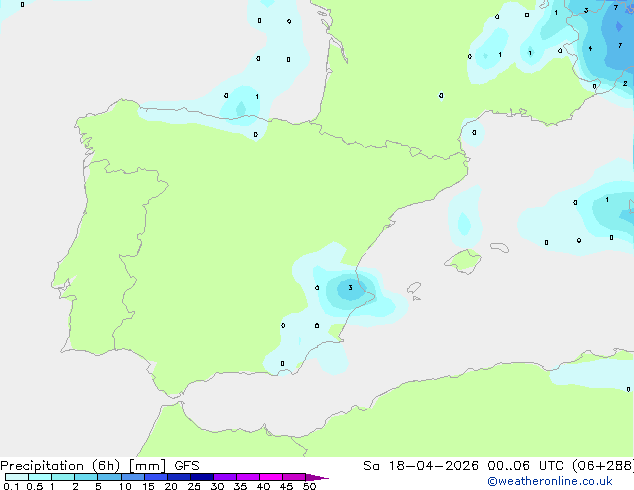Click the 'Sa 18-04-2026' date text
This screenshot has width=634, height=490.
pos(421,466)
